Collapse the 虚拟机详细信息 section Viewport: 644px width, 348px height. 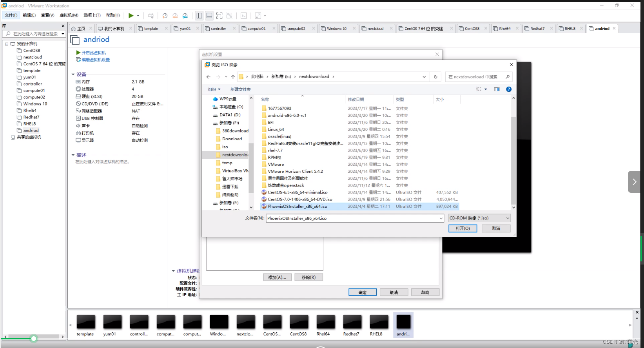click(173, 271)
